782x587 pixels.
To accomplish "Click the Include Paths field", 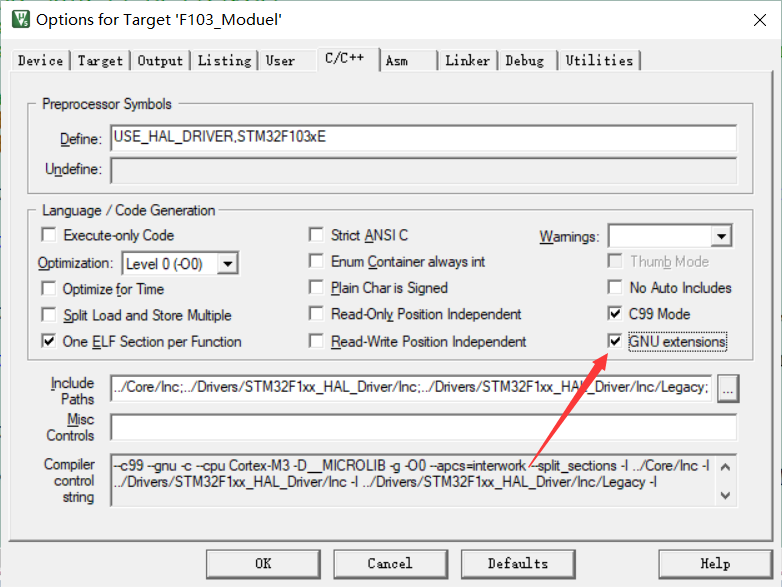I will (x=411, y=388).
